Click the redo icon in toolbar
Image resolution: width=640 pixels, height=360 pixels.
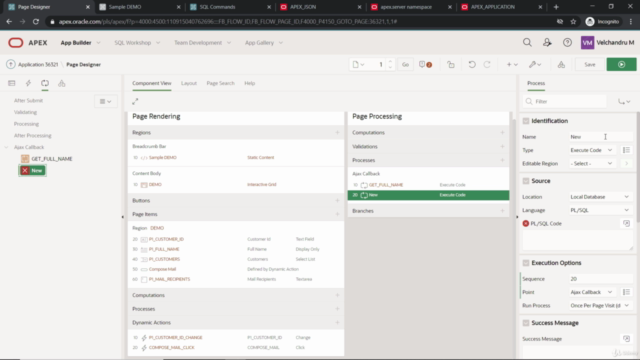(x=487, y=64)
